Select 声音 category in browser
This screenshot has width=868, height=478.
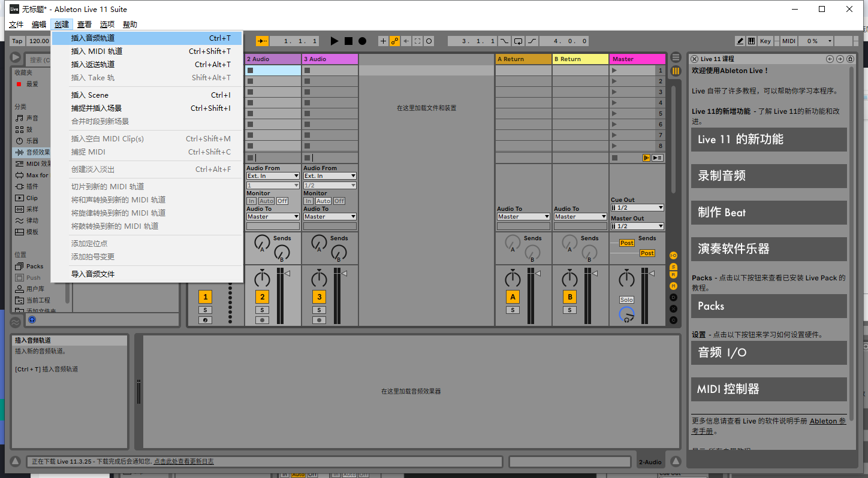32,118
